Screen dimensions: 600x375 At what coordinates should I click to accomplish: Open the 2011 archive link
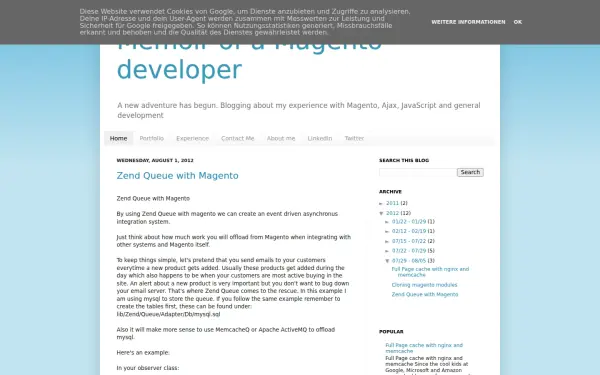(x=392, y=203)
